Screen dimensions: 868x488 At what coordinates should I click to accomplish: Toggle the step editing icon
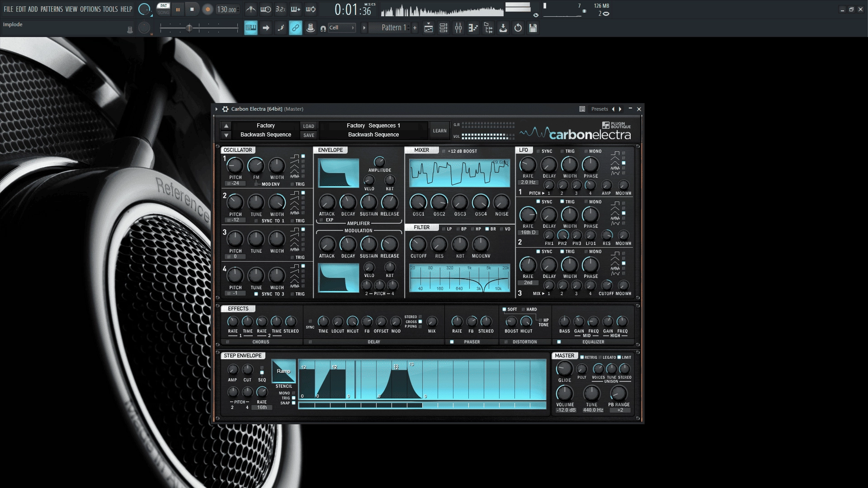(x=281, y=28)
